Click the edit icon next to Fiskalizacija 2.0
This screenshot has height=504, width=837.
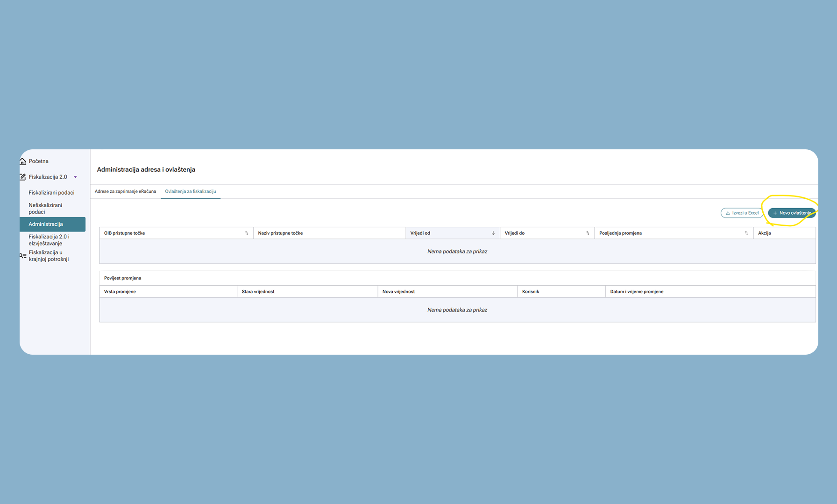[23, 177]
